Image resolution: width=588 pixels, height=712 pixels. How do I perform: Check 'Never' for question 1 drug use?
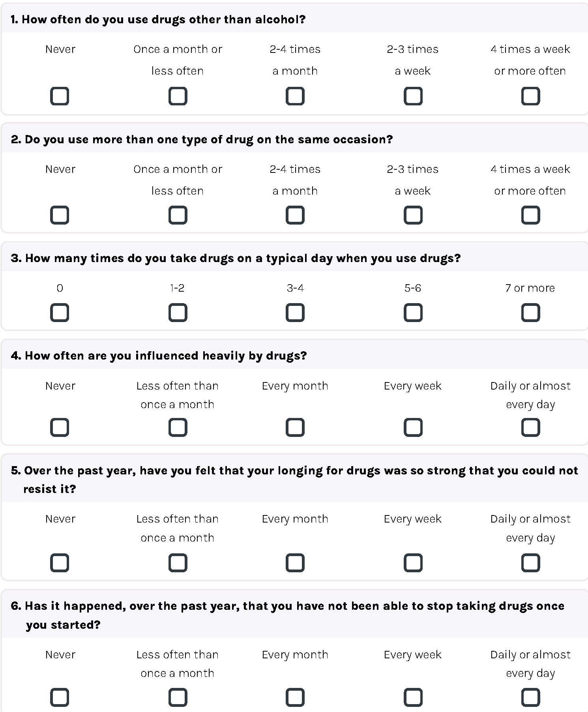pyautogui.click(x=60, y=96)
